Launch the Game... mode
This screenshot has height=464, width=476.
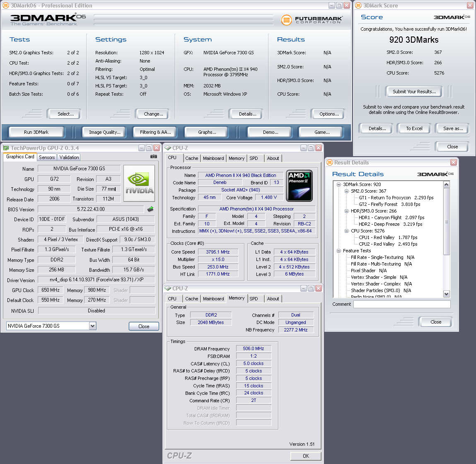tap(322, 132)
